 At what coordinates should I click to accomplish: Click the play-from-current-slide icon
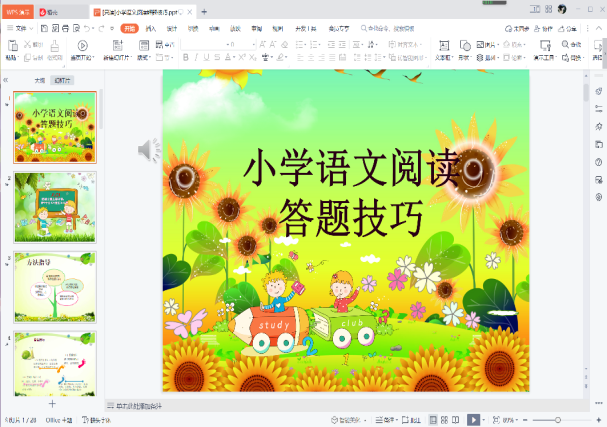pyautogui.click(x=82, y=46)
